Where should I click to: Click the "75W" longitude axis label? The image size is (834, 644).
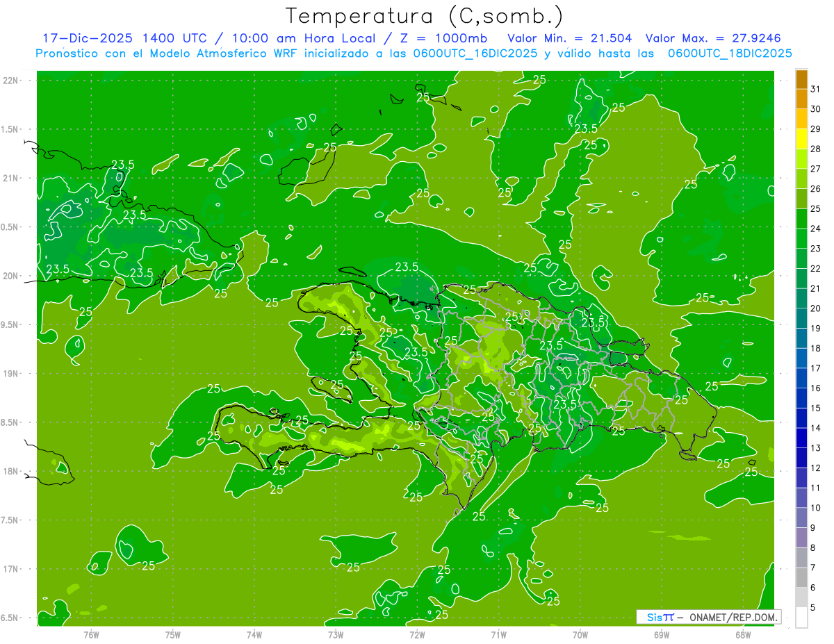click(x=173, y=634)
